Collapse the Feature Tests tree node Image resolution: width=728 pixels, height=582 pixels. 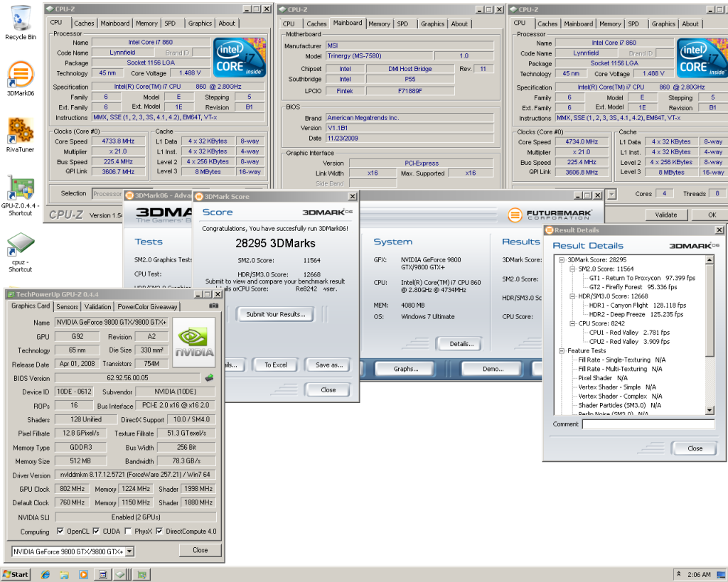pos(562,351)
